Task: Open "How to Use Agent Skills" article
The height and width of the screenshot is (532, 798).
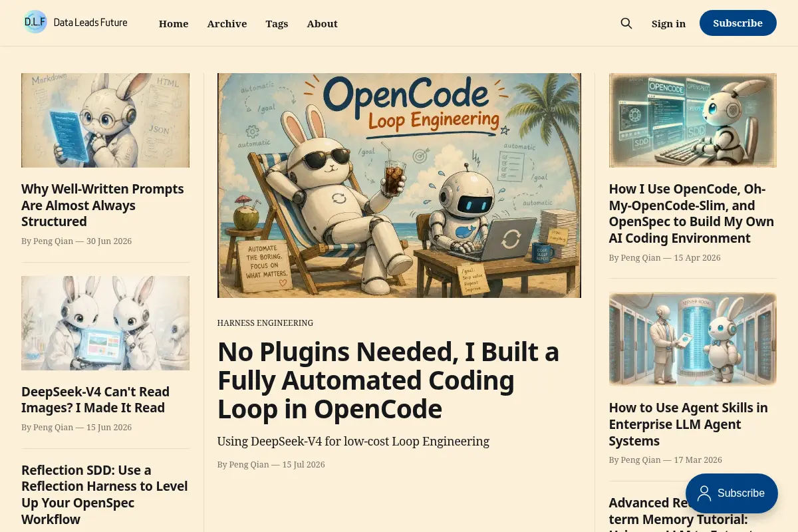Action: pyautogui.click(x=688, y=424)
